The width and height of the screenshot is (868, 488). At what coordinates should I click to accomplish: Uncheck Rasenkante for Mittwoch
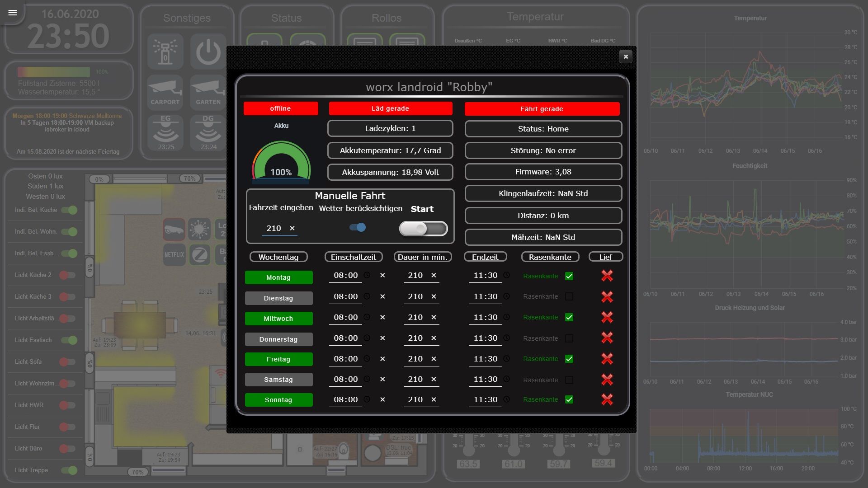pyautogui.click(x=569, y=317)
